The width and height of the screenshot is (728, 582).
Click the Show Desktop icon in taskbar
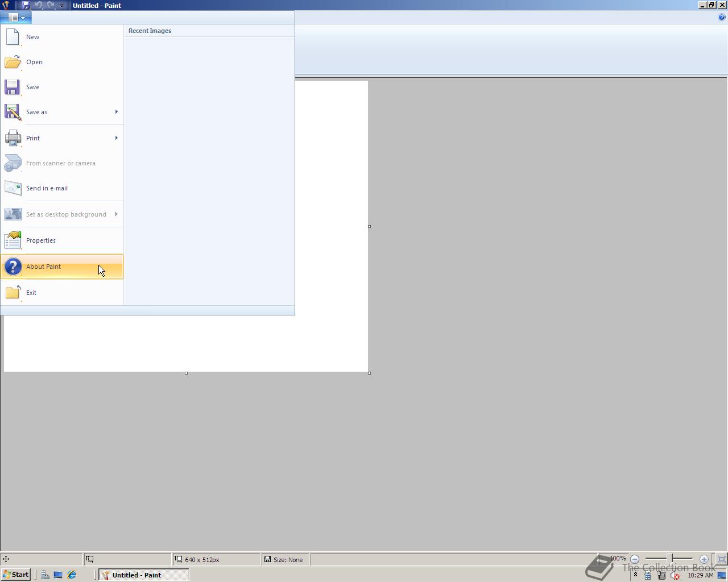pyautogui.click(x=58, y=575)
